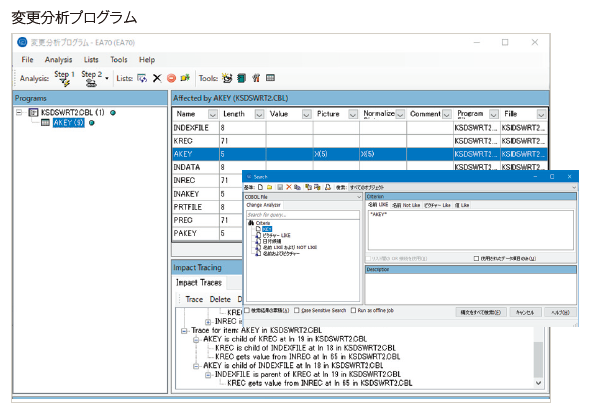
Task: Click stamp icon before 検索 label
Action: pos(328,187)
